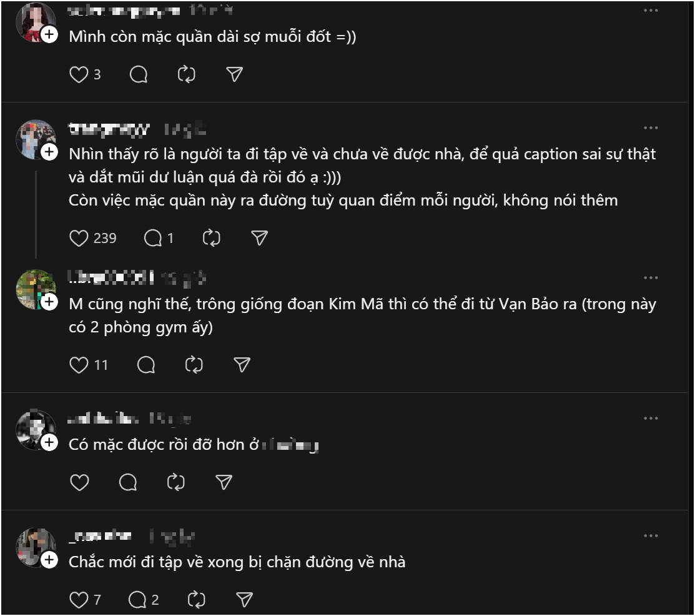The width and height of the screenshot is (695, 616).
Task: Follow the author of 'Chắc mới đi tập về'
Action: click(x=49, y=560)
